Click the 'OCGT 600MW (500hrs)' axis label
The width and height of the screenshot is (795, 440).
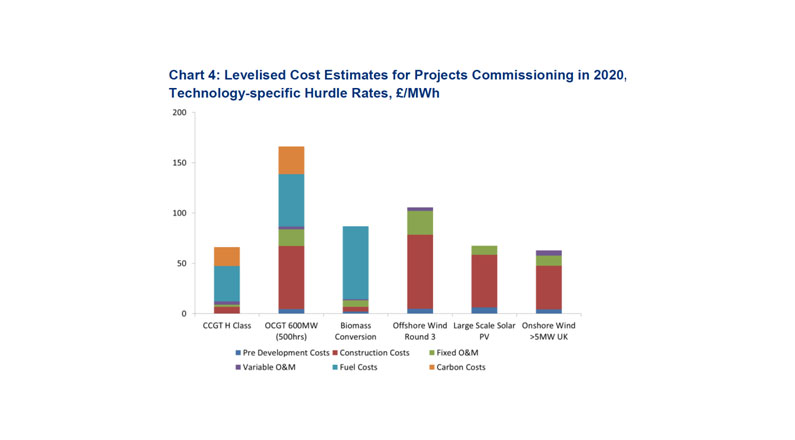click(x=291, y=332)
